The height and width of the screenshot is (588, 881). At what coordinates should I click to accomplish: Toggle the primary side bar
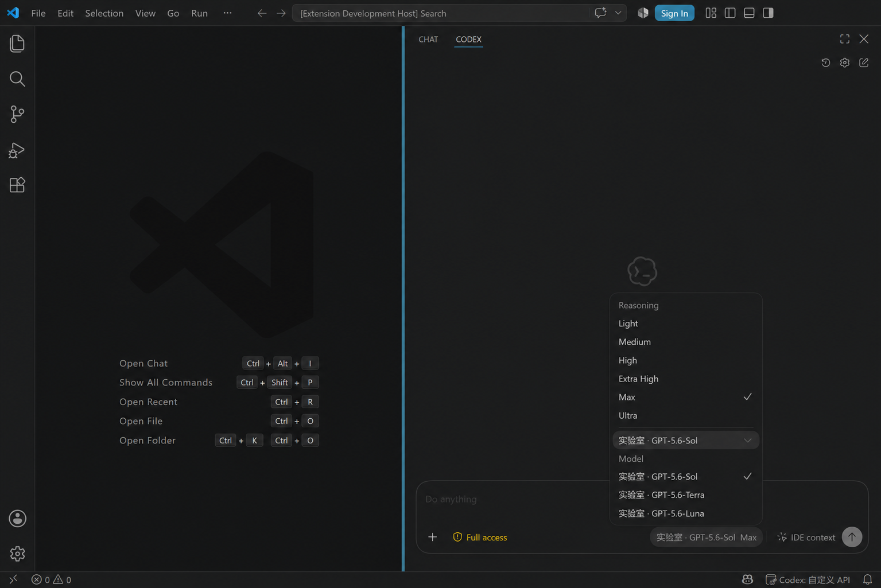pyautogui.click(x=730, y=13)
